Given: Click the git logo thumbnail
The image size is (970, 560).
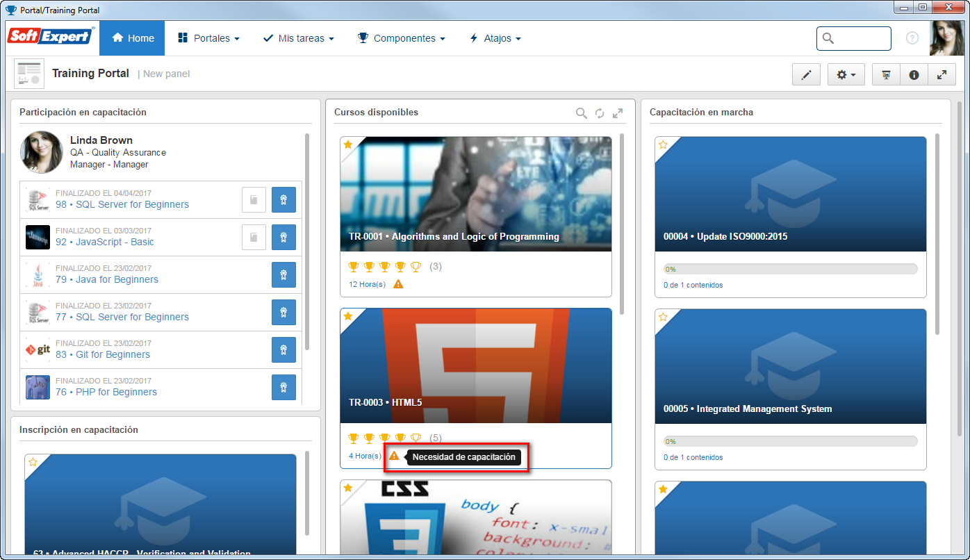Looking at the screenshot, I should click(38, 349).
